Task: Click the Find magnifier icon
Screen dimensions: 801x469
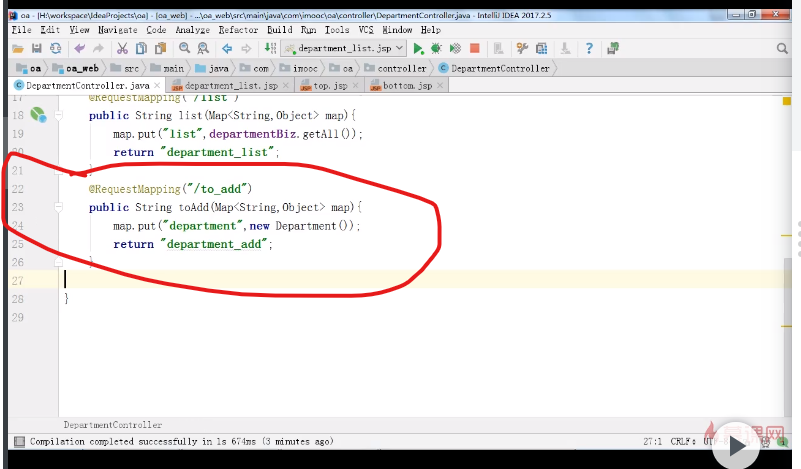Action: click(x=184, y=49)
